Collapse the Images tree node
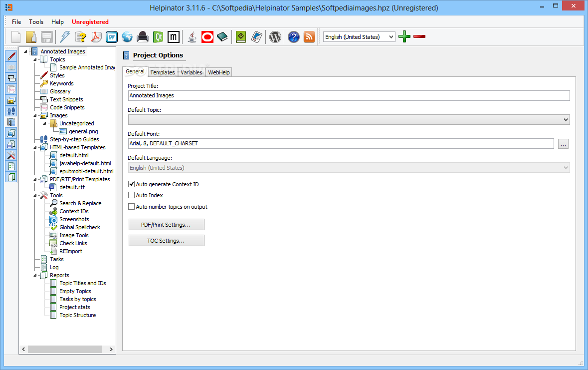Image resolution: width=588 pixels, height=370 pixels. pos(35,115)
